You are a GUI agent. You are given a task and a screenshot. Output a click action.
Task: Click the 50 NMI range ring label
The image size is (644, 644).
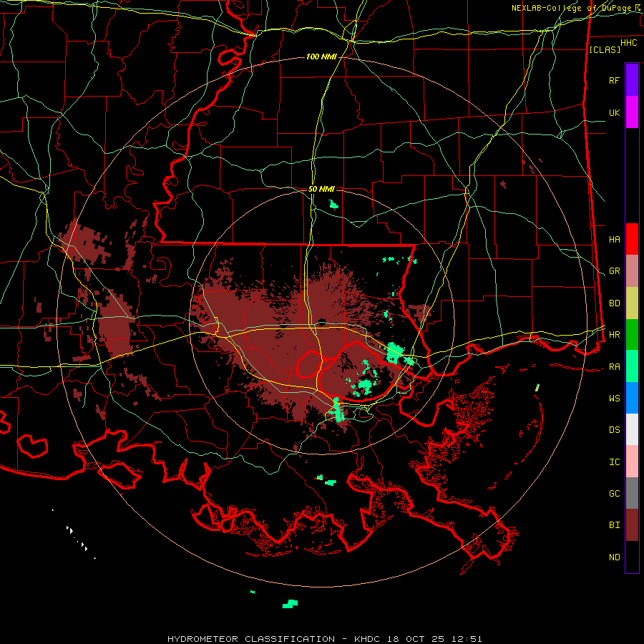(x=321, y=189)
